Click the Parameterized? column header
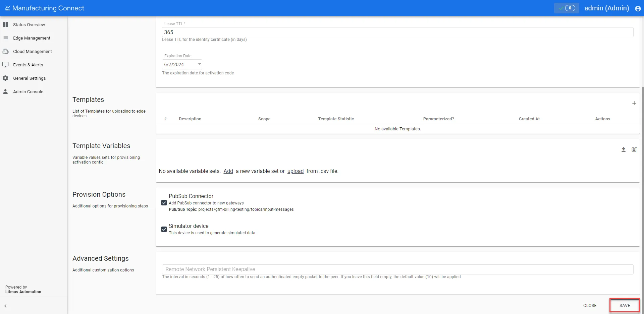Image resolution: width=644 pixels, height=314 pixels. [438, 119]
